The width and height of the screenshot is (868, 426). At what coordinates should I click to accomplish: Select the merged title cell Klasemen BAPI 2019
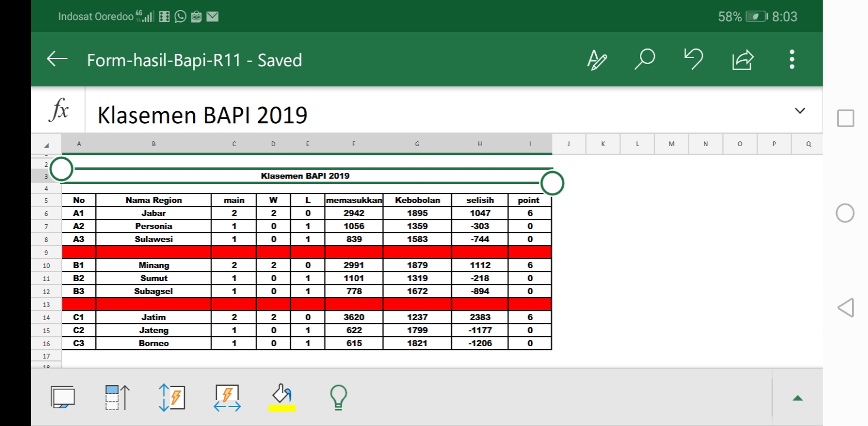coord(307,176)
